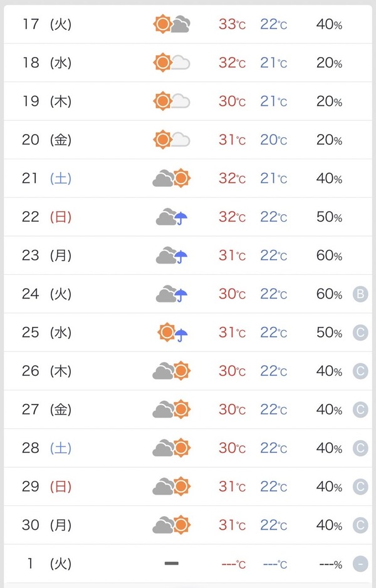Click the 33°C high temperature for day 17

[232, 24]
